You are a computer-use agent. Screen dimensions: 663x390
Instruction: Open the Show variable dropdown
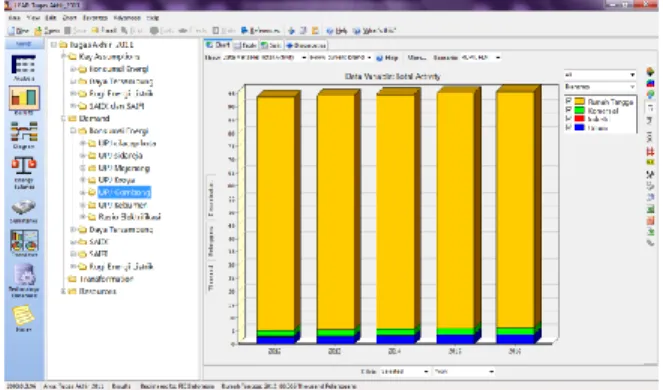(x=304, y=58)
